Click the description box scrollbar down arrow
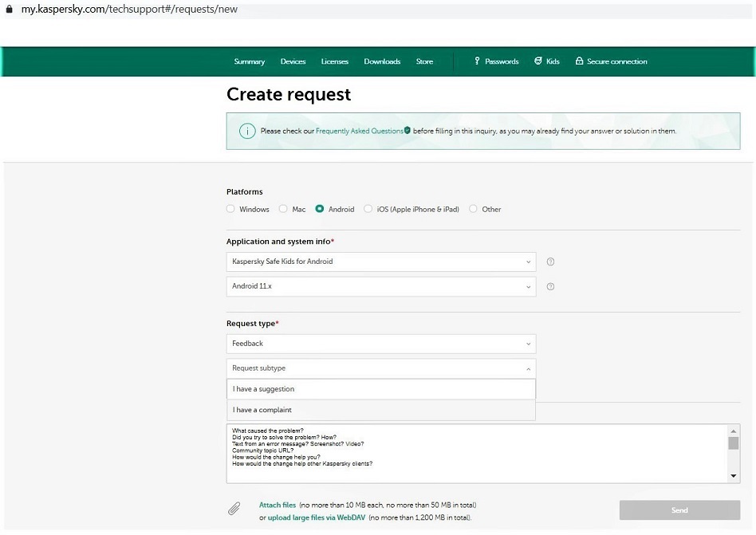The image size is (756, 535). tap(734, 476)
